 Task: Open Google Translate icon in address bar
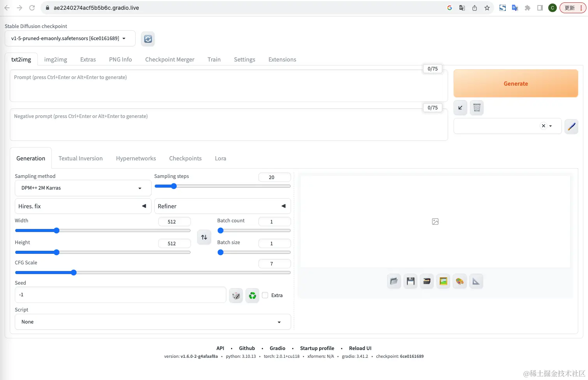(462, 8)
